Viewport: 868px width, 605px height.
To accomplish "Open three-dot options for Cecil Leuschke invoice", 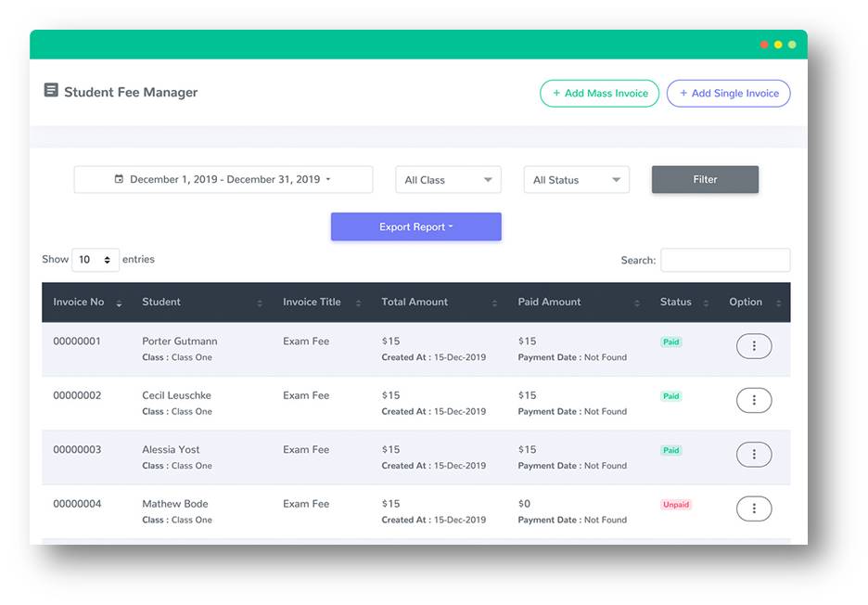I will pyautogui.click(x=753, y=400).
